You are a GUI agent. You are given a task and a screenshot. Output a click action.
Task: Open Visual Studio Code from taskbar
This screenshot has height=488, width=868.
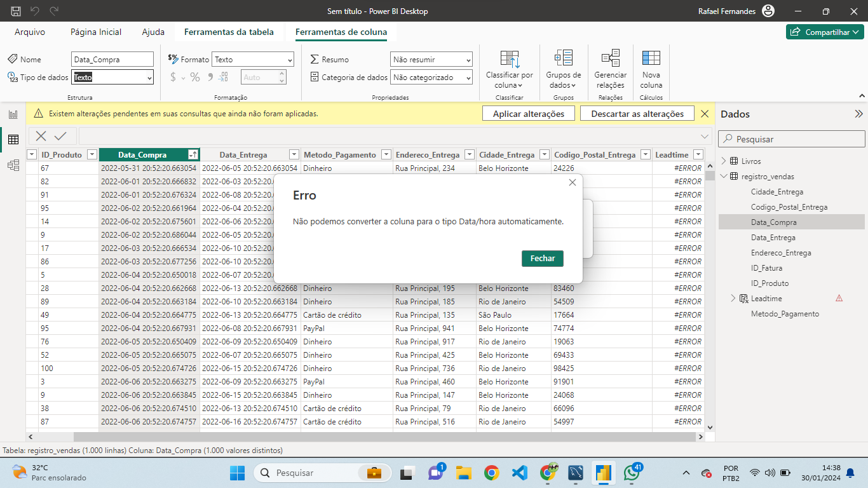520,473
